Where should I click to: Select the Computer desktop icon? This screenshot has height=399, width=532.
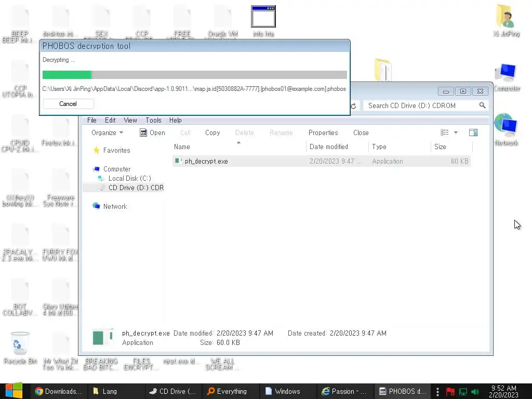click(x=506, y=76)
